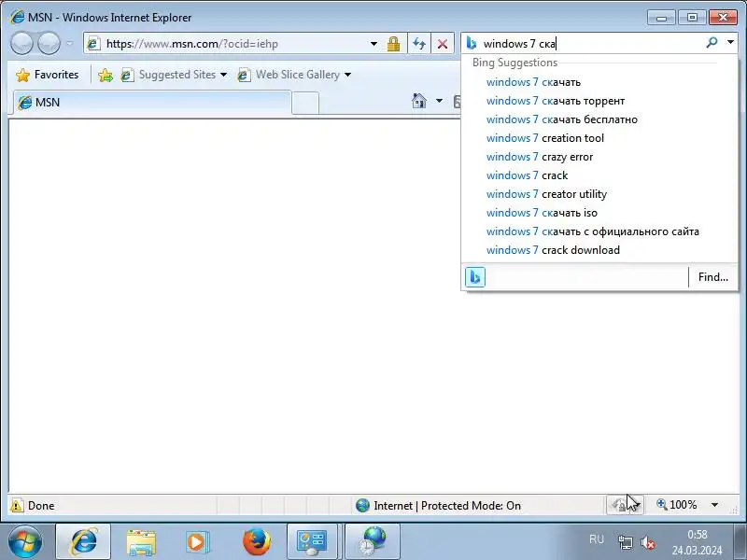The width and height of the screenshot is (747, 560).
Task: Click the warning icon in status bar
Action: [x=17, y=505]
